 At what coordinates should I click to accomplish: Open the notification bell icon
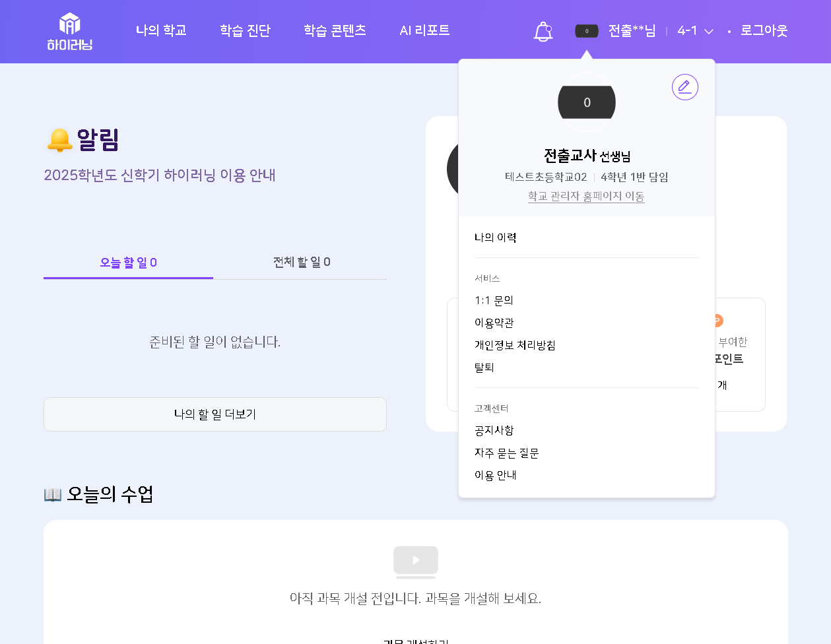pyautogui.click(x=543, y=31)
